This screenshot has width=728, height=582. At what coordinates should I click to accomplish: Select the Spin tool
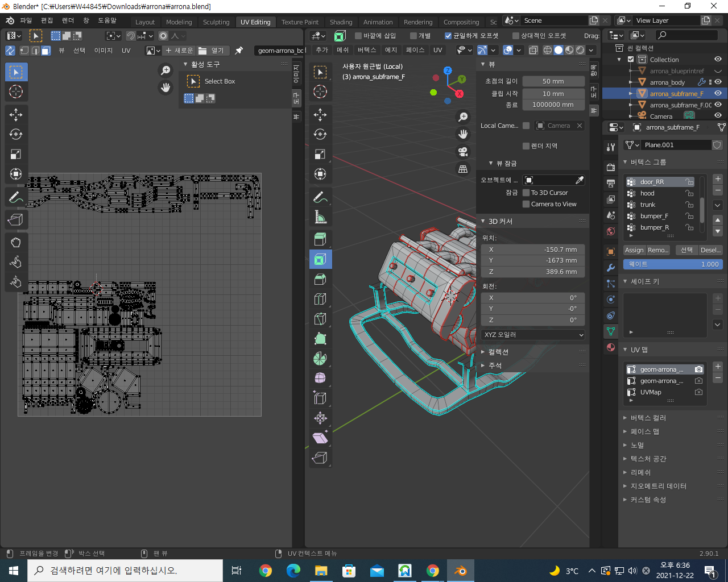pyautogui.click(x=320, y=359)
